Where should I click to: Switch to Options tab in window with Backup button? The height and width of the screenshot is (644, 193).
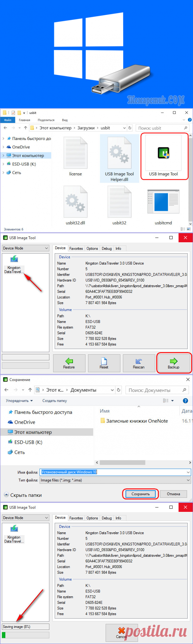pos(92,248)
